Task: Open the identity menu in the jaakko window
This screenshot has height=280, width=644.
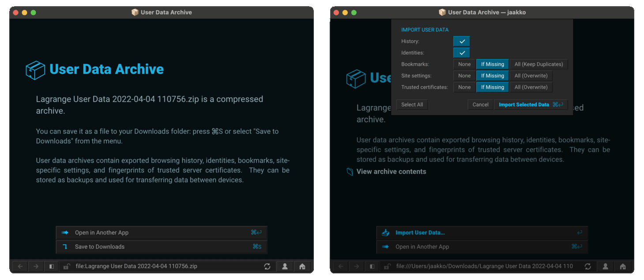Action: click(606, 266)
